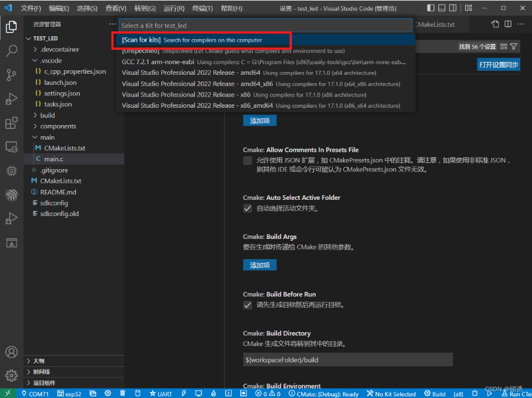The image size is (532, 398).
Task: Open the Accounts icon
Action: (12, 352)
